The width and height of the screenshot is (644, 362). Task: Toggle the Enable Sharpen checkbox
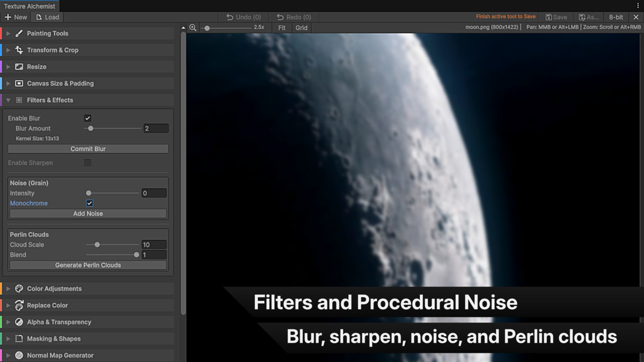87,162
